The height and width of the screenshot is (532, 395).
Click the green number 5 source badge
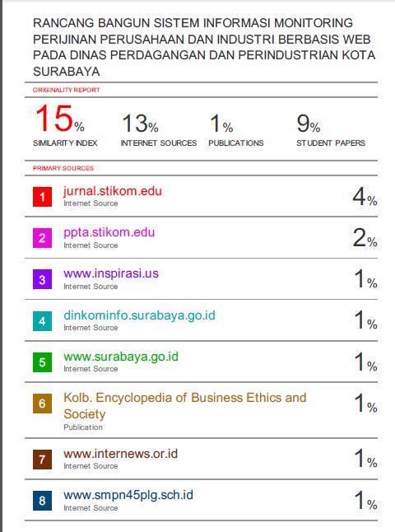click(x=42, y=362)
